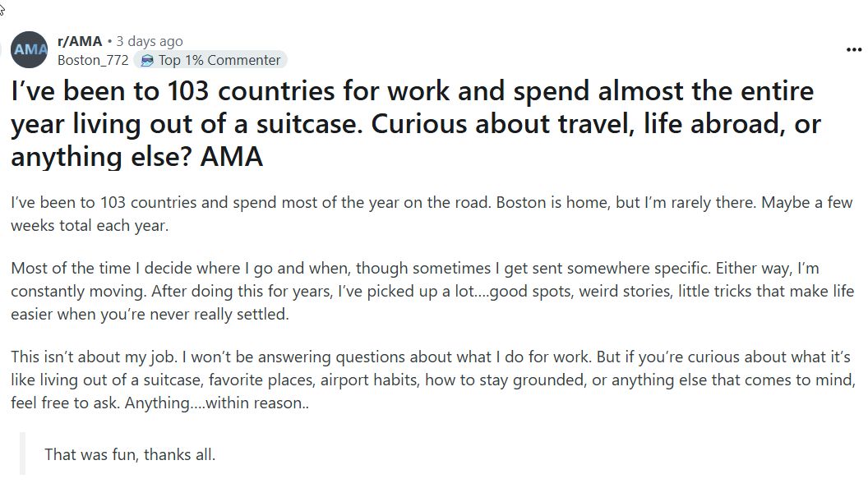Screen dimensions: 868x488
Task: Click the paragraph starting 'Most of the time'
Action: click(432, 291)
